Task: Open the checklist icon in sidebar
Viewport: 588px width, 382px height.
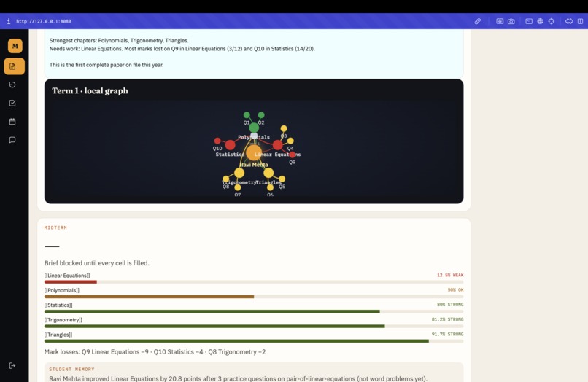Action: point(12,103)
